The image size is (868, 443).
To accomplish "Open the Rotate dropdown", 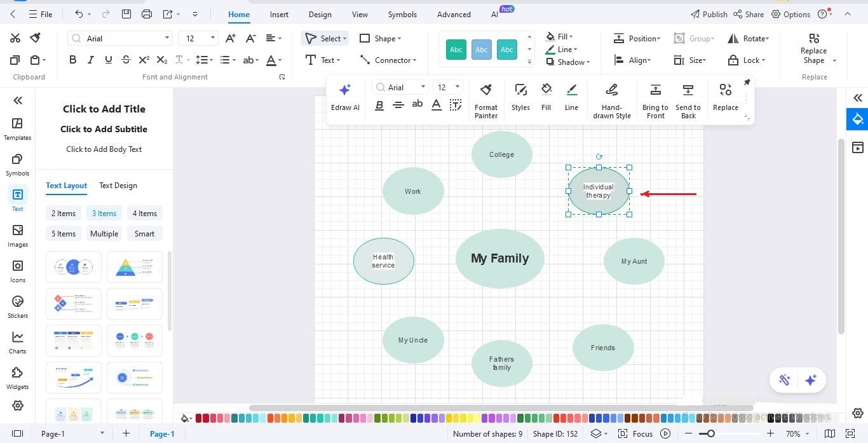I will 749,38.
